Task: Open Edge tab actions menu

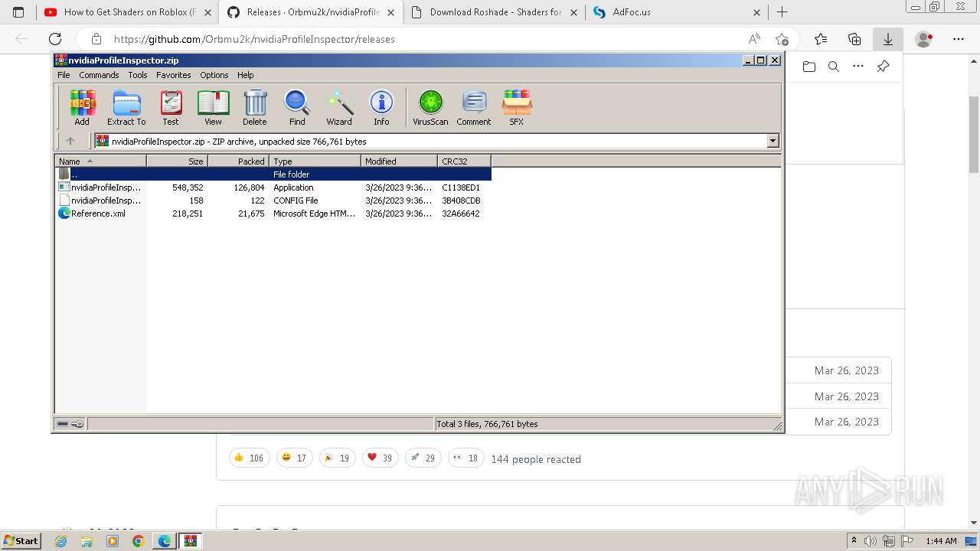Action: click(18, 12)
